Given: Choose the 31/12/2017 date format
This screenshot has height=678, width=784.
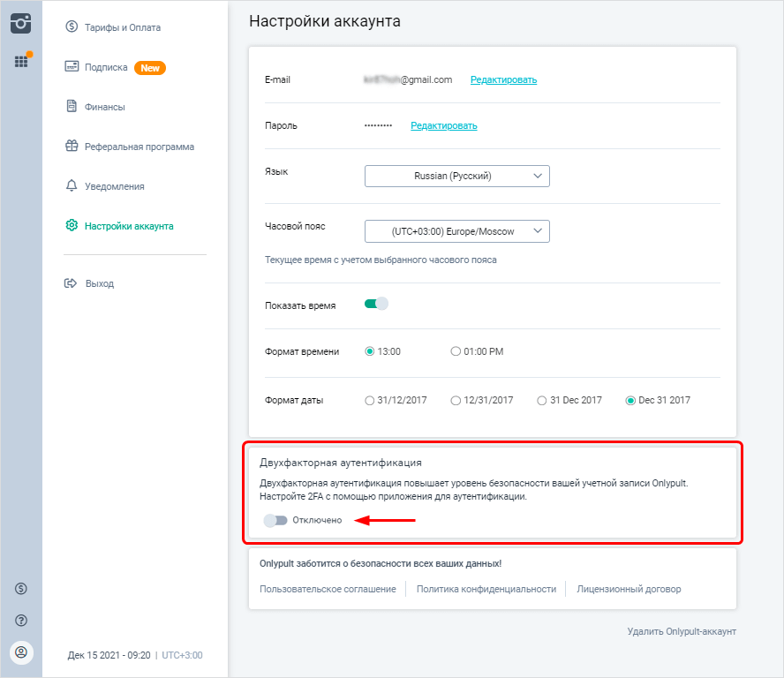Looking at the screenshot, I should pyautogui.click(x=370, y=400).
